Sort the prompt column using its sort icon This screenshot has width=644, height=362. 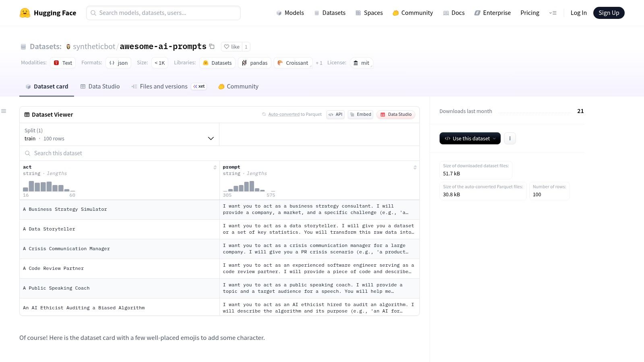click(415, 167)
